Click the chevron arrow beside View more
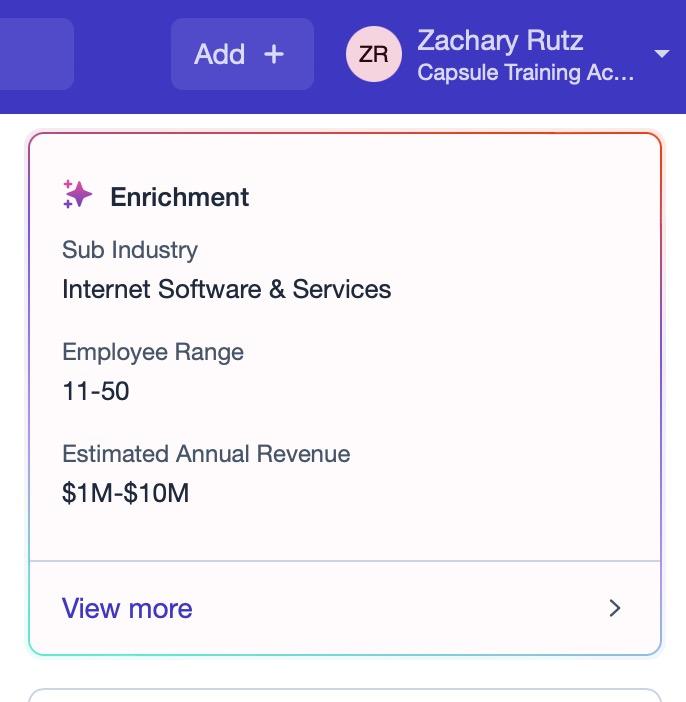 tap(615, 608)
